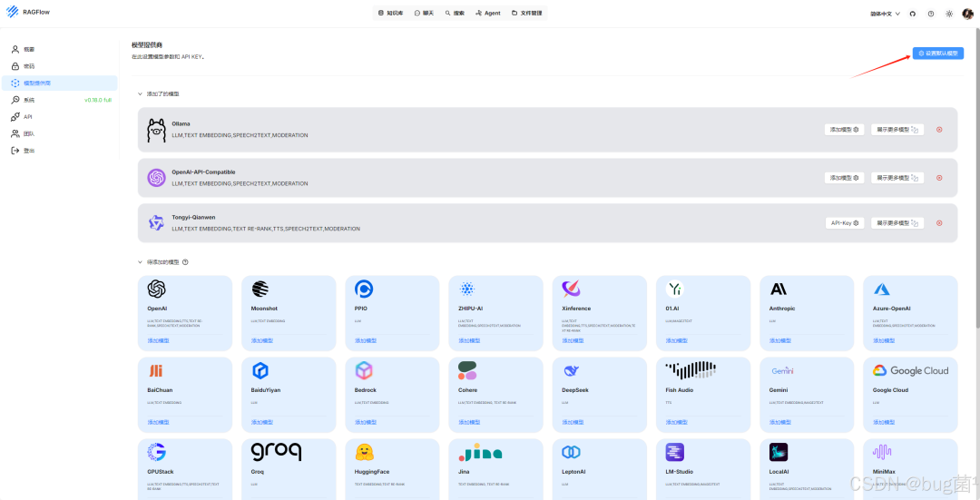Viewport: 980px width, 500px height.
Task: Click the HuggingFace emoji logo
Action: [x=364, y=453]
